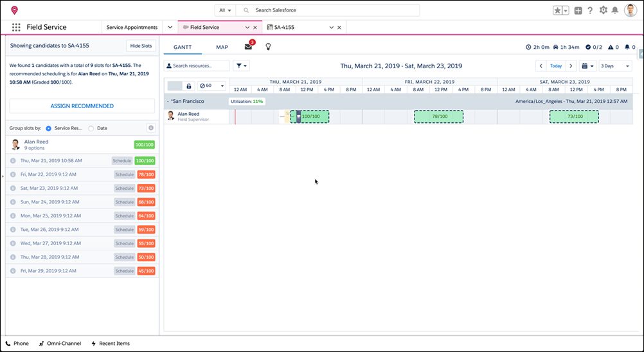The image size is (644, 352).
Task: Click ASSIGN RECOMMENDED button
Action: tap(82, 106)
